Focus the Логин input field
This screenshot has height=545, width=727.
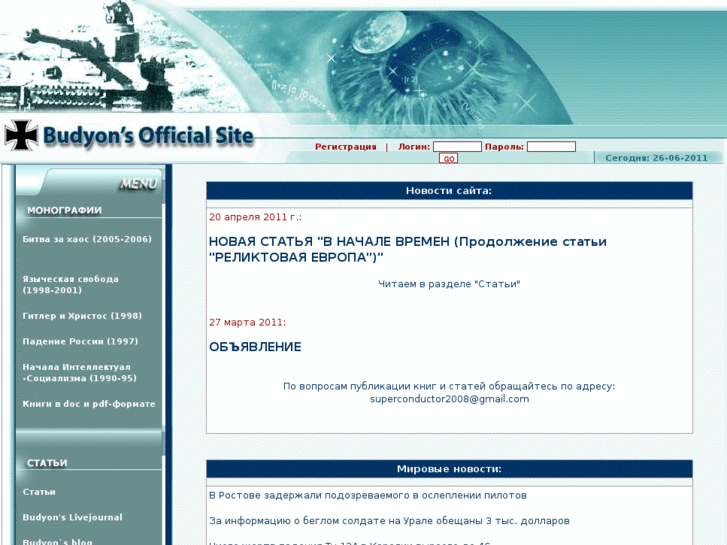point(457,147)
